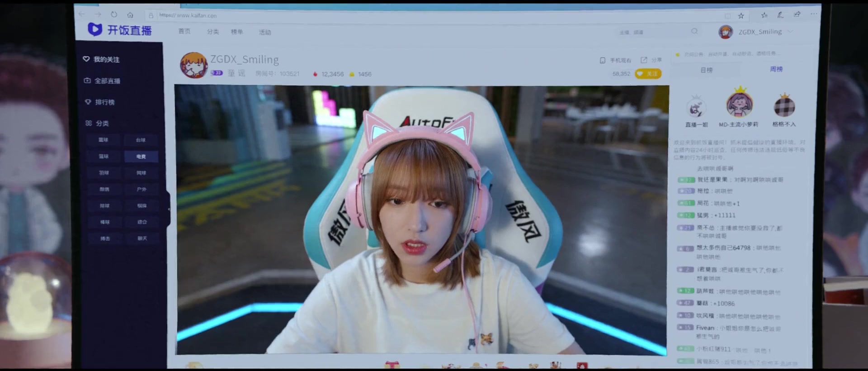This screenshot has height=371, width=868.
Task: Click the 开饭直播 logo icon
Action: (x=94, y=29)
